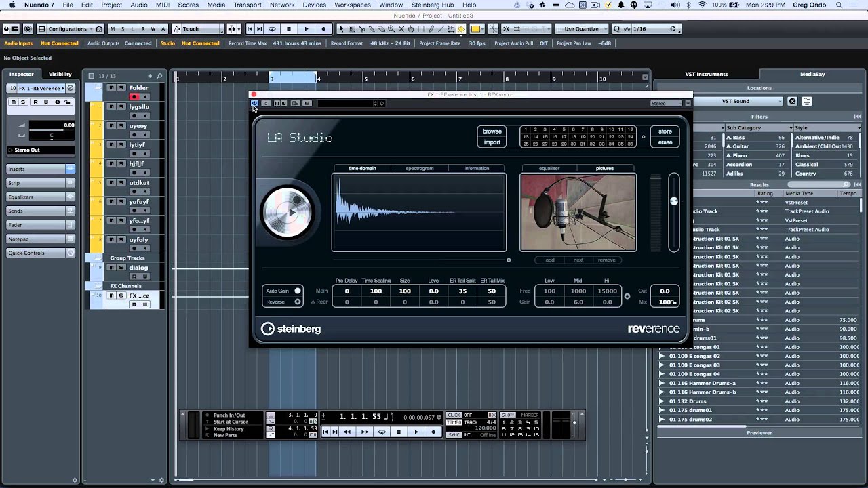
Task: Open the Steinberg Hub menu
Action: pos(433,5)
